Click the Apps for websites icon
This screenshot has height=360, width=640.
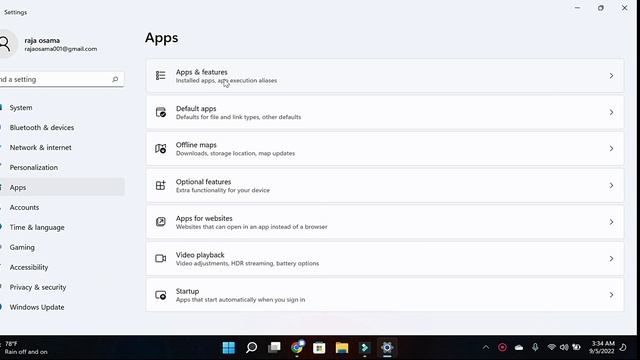[160, 222]
